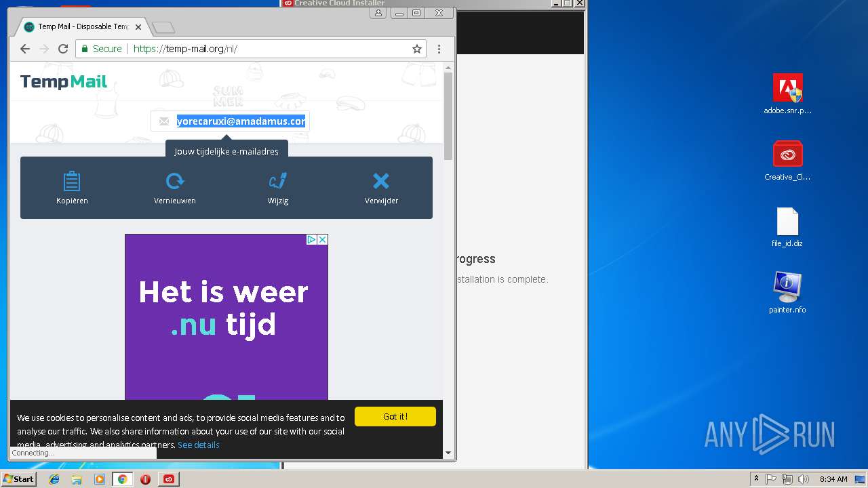Viewport: 868px width, 488px height.
Task: Select file_id.diz desktop file
Action: tap(787, 227)
